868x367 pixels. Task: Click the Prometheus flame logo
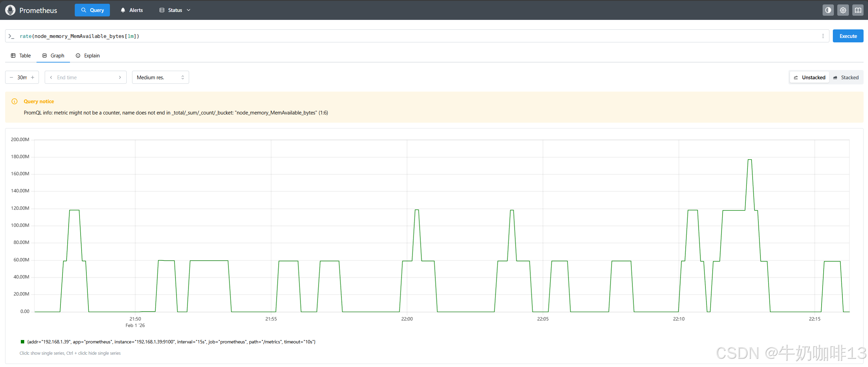click(x=10, y=10)
